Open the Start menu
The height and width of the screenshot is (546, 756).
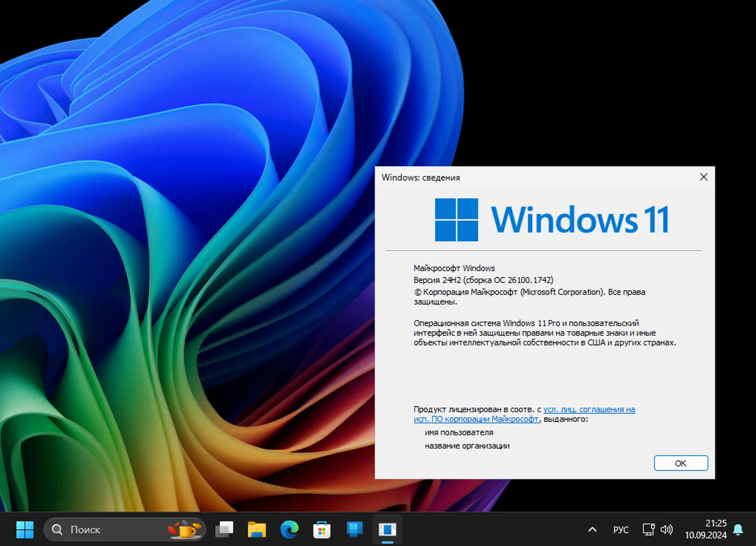click(25, 529)
